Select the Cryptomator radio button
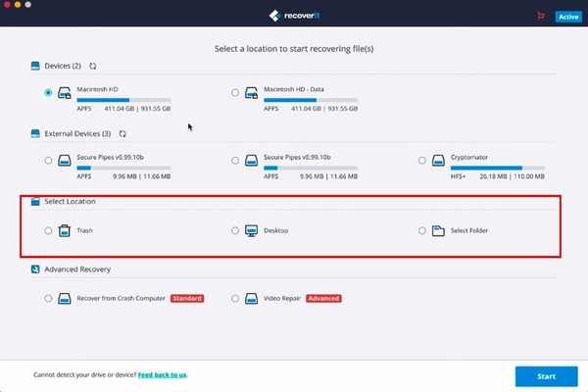The height and width of the screenshot is (392, 588). (421, 161)
